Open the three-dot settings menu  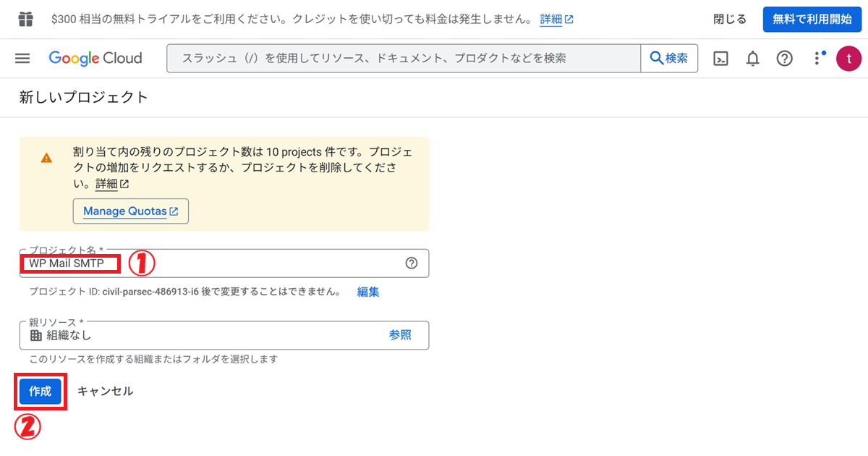[818, 59]
